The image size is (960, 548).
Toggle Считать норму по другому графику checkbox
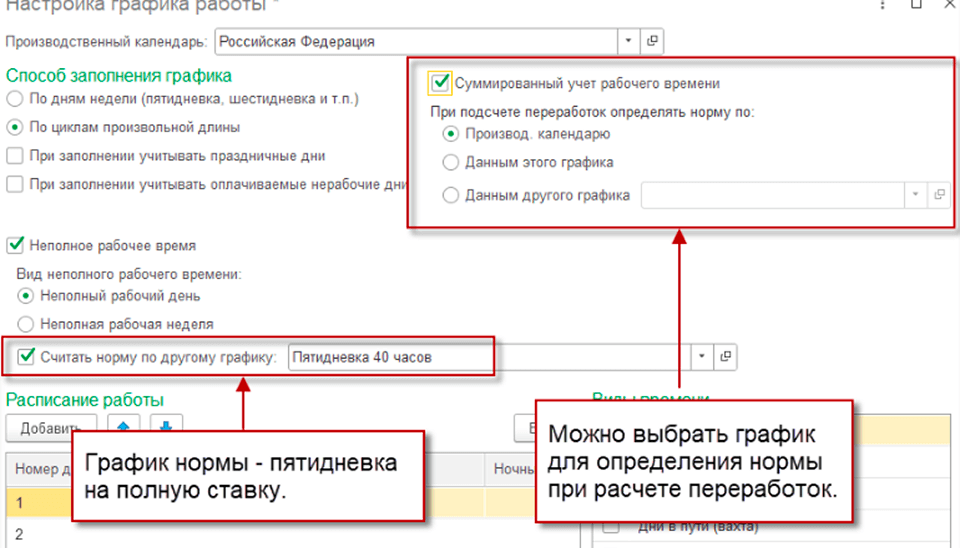pyautogui.click(x=26, y=356)
